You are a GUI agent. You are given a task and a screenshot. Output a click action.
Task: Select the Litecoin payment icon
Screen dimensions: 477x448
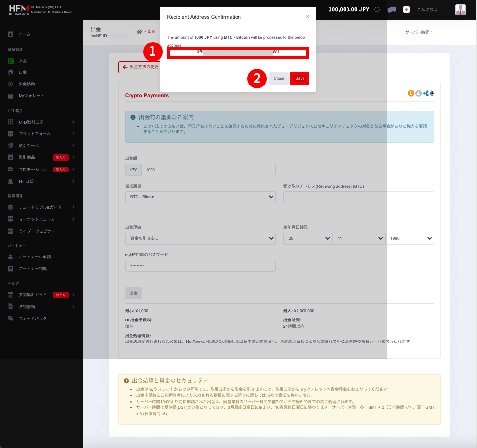click(x=418, y=93)
